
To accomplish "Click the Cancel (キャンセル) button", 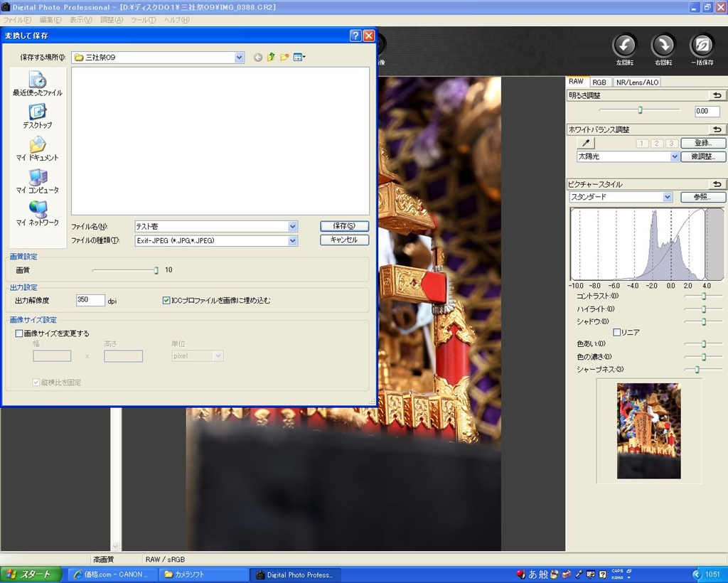I will click(x=344, y=240).
